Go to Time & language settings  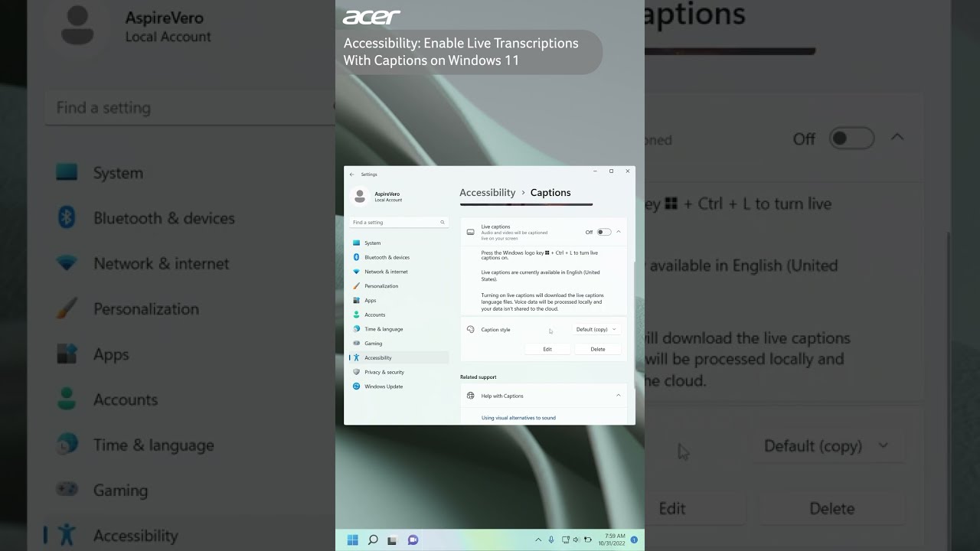(398, 329)
